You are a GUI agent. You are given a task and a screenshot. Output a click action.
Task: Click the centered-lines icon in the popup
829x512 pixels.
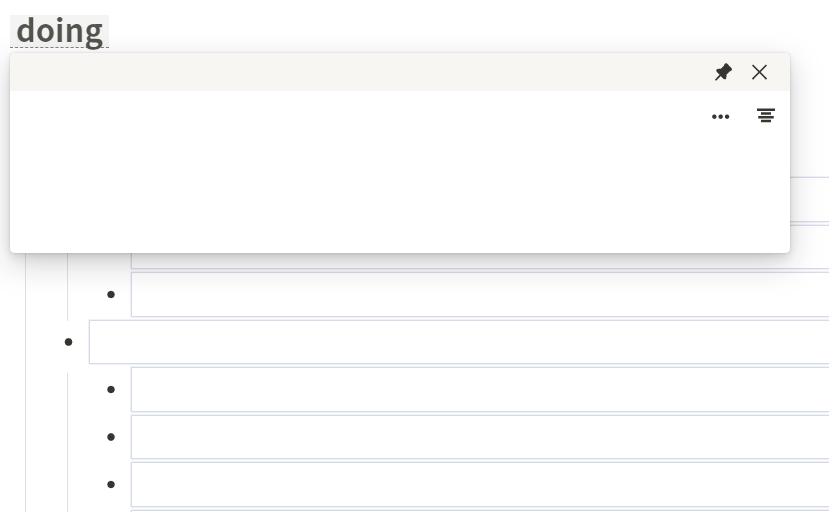tap(766, 116)
